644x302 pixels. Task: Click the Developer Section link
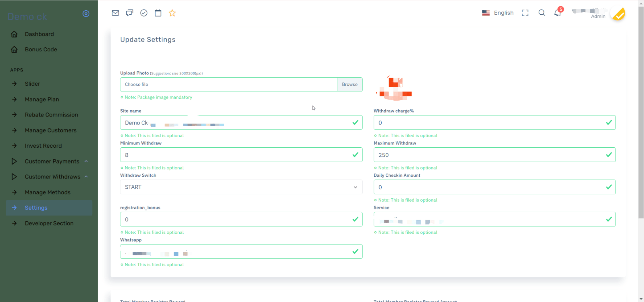(49, 223)
